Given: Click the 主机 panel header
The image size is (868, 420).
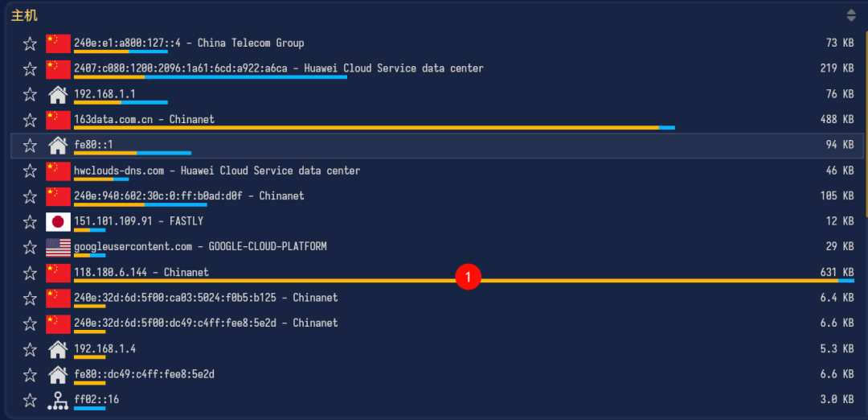Looking at the screenshot, I should (24, 15).
